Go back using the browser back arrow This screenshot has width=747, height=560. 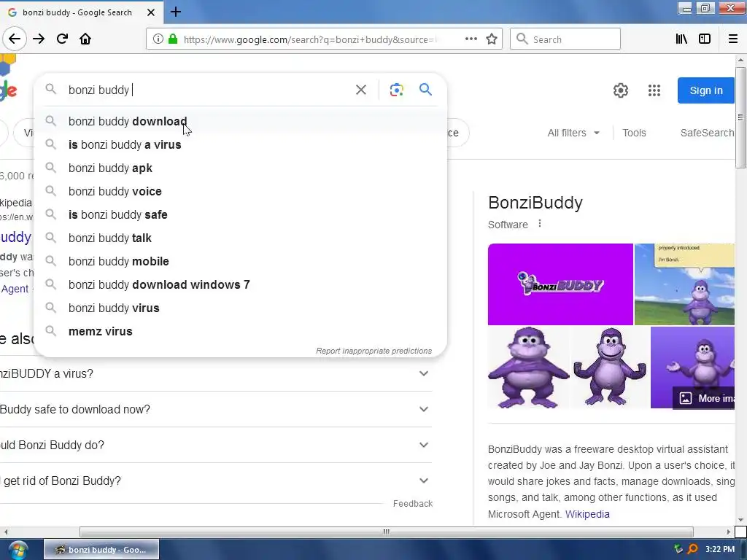point(15,39)
